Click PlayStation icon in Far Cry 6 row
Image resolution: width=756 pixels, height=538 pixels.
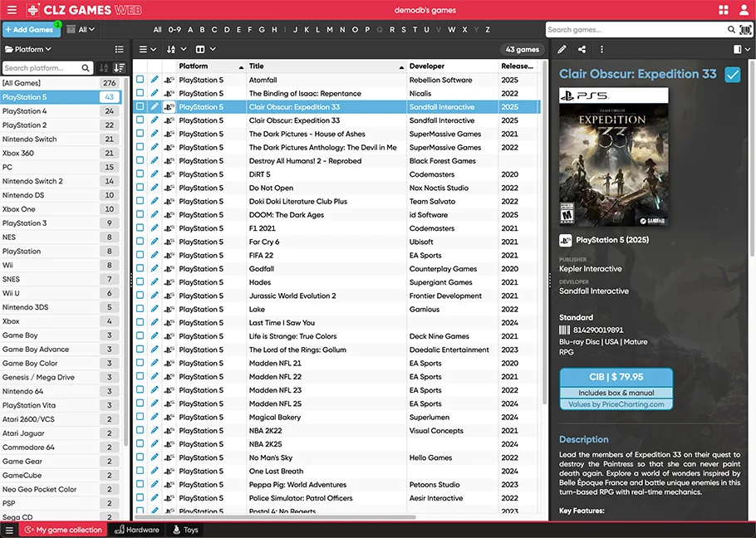pyautogui.click(x=169, y=242)
